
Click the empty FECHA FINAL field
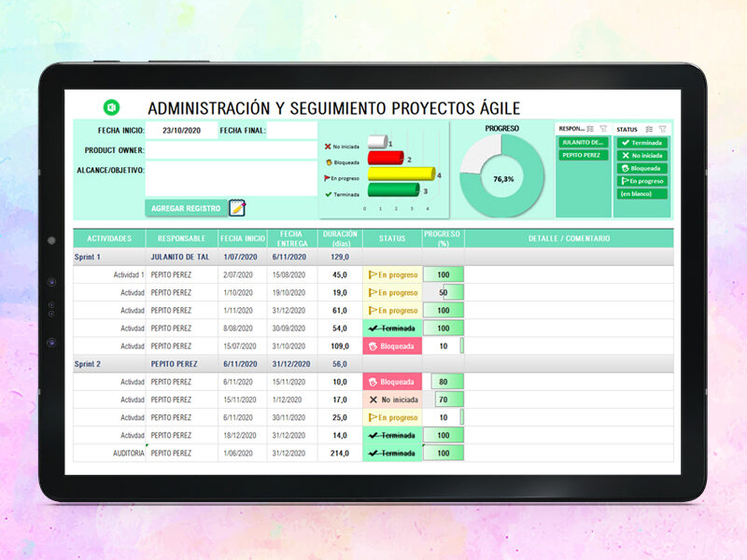coord(291,131)
